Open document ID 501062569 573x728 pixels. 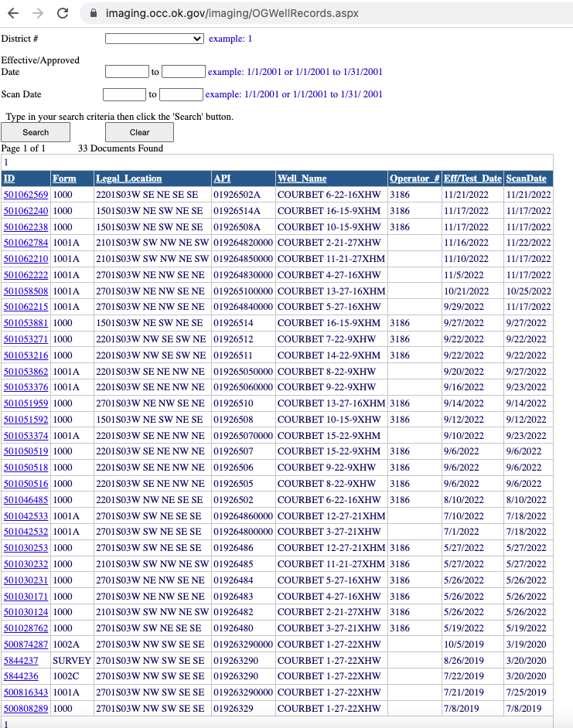click(26, 195)
